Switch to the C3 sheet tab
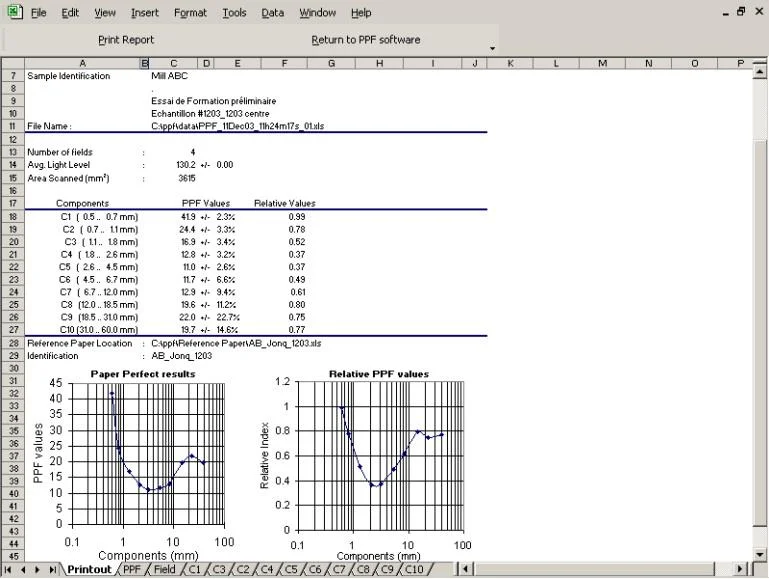 219,569
